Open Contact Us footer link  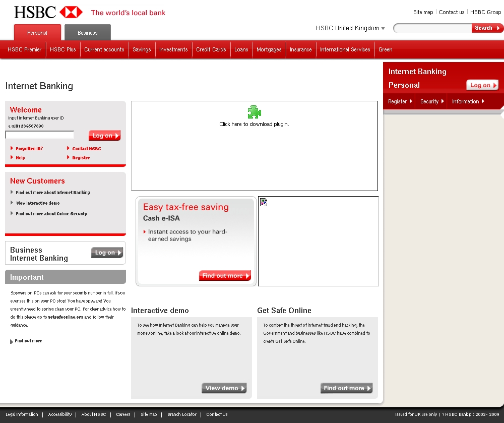click(217, 414)
